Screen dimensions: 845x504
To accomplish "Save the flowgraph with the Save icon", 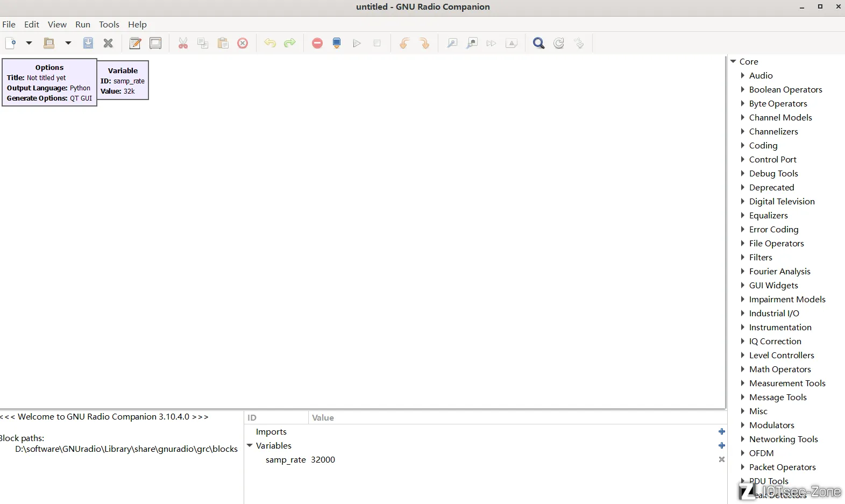I will 88,43.
